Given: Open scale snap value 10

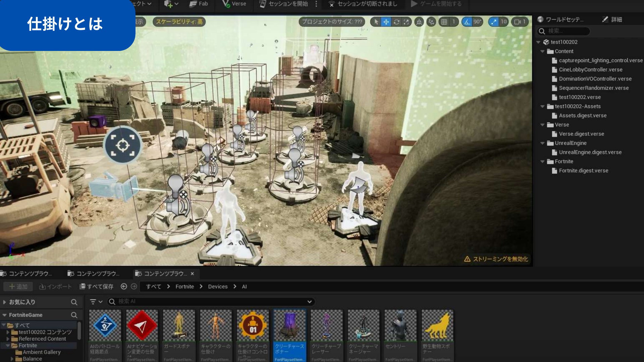Looking at the screenshot, I should point(503,22).
